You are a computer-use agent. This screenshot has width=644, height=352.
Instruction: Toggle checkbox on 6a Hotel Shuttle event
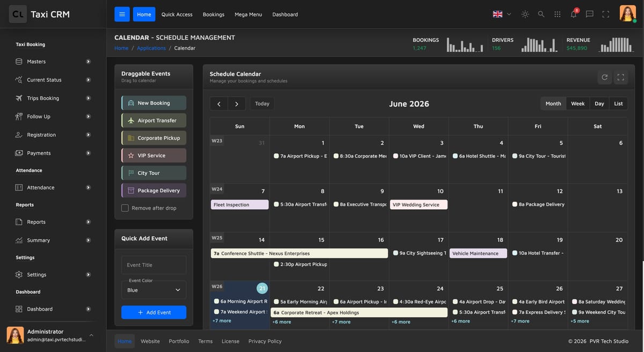[455, 156]
